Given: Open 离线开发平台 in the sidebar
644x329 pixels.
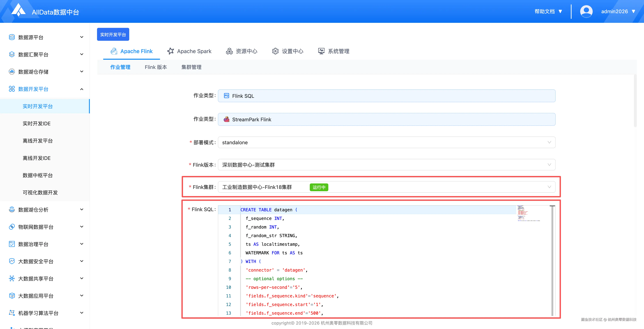Looking at the screenshot, I should [45, 141].
